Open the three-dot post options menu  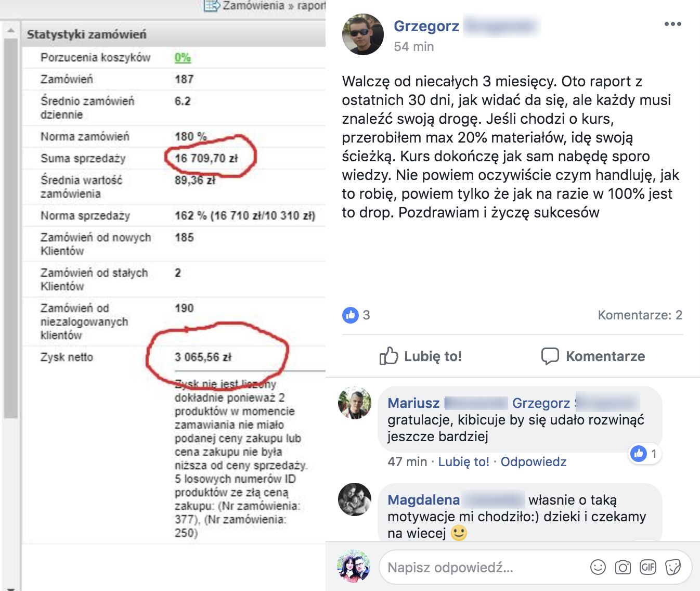click(x=672, y=24)
